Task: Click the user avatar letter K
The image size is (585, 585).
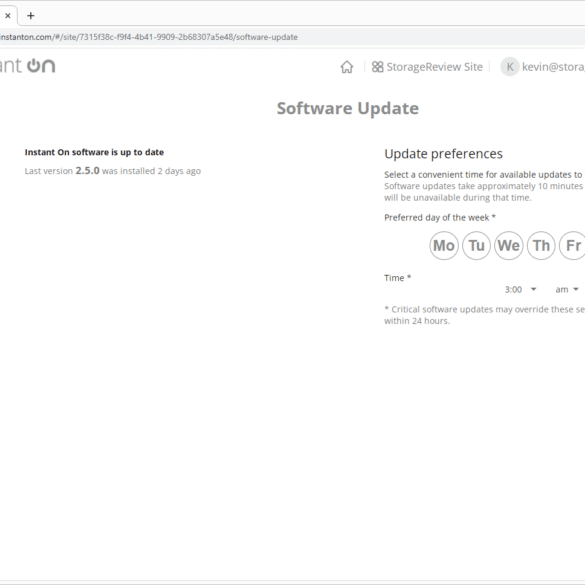Action: (510, 67)
